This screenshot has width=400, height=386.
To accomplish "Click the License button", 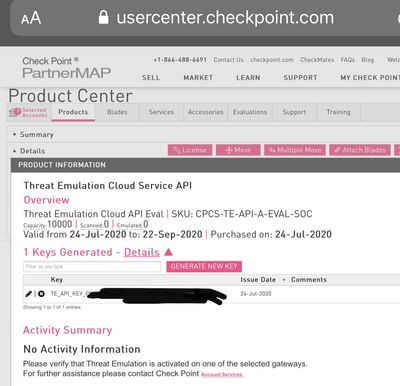I will 190,150.
